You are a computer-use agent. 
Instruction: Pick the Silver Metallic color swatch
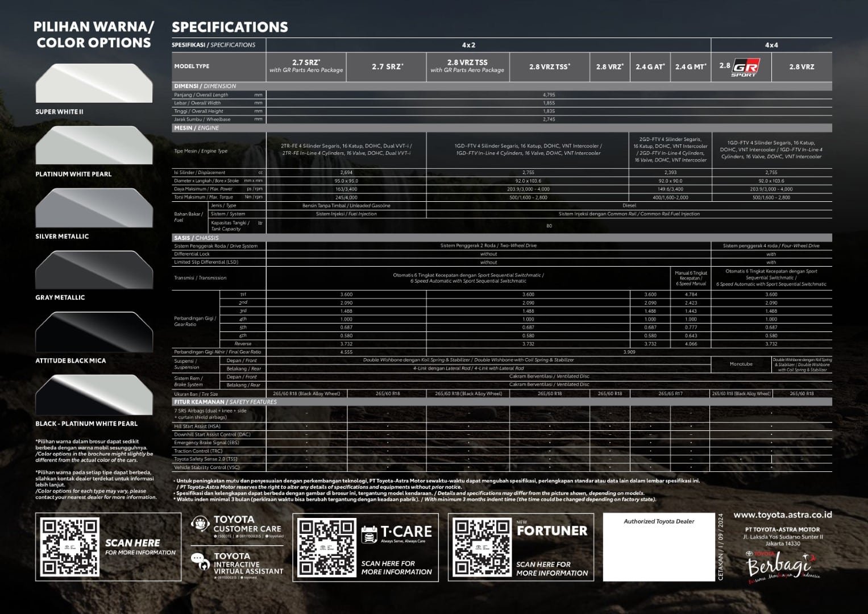click(x=94, y=208)
